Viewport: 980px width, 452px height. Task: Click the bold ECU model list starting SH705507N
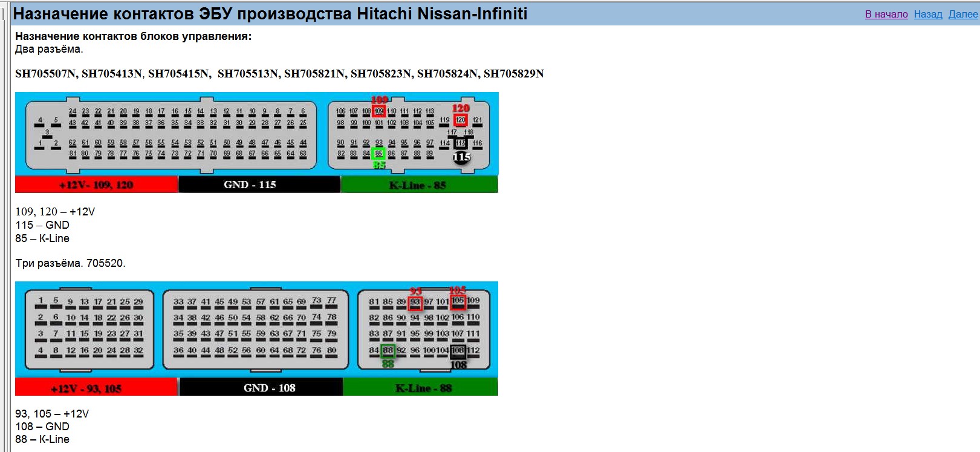pyautogui.click(x=279, y=74)
